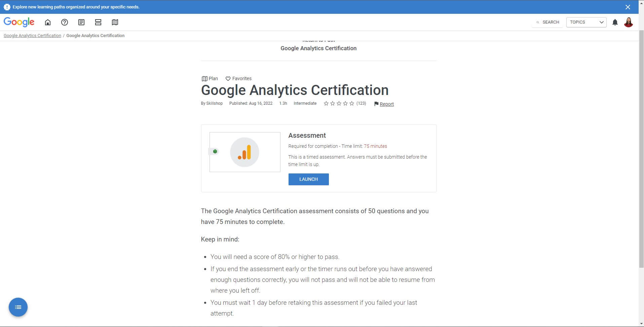Click the green hexagon badge on thumbnail
This screenshot has width=644, height=327.
tap(215, 152)
